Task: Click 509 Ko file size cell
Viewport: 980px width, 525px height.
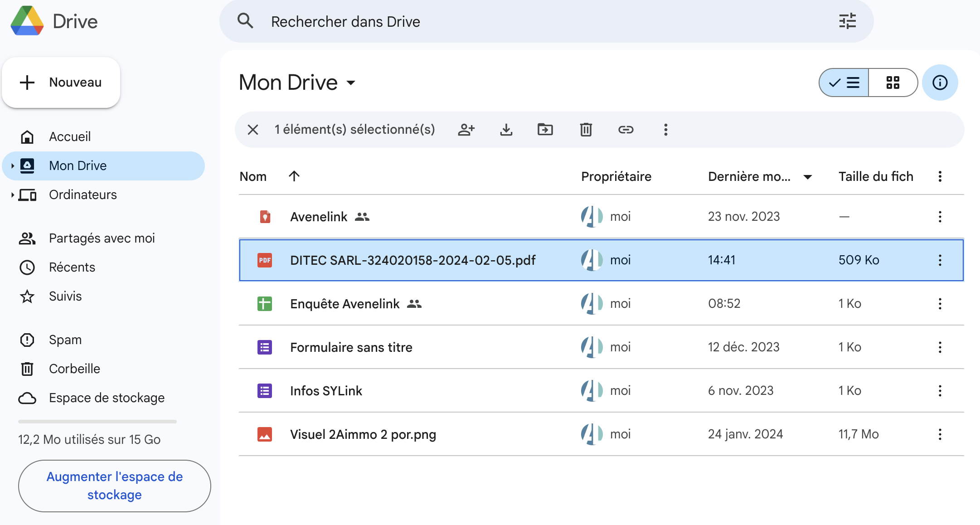Action: (x=859, y=260)
